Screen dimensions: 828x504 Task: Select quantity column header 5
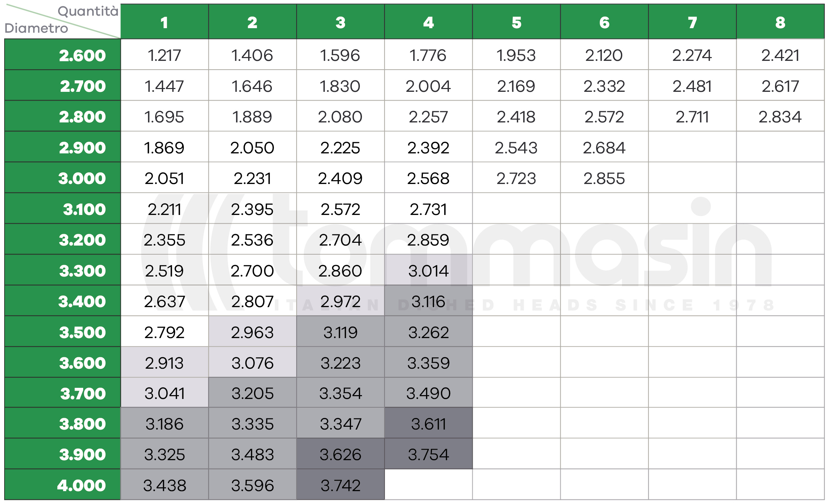(516, 22)
